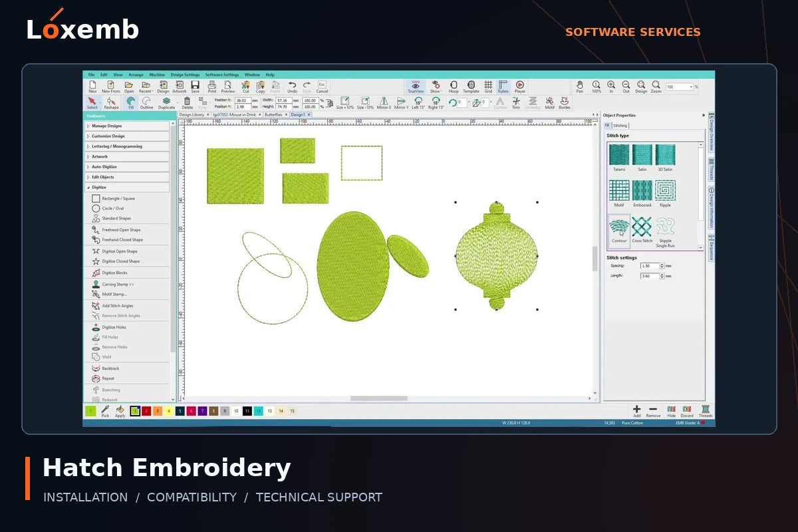Save the design with Save icon
This screenshot has width=798, height=532.
[195, 87]
